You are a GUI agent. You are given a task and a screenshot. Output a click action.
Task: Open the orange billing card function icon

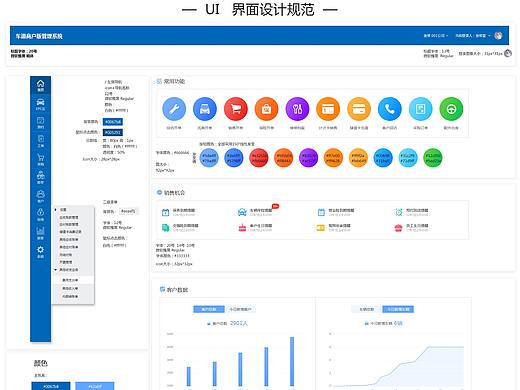[328, 109]
